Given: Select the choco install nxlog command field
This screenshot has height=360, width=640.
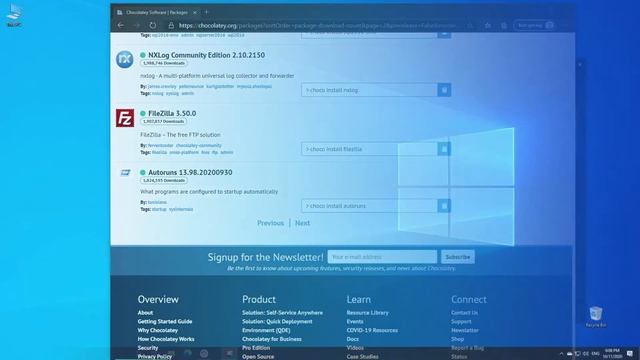Looking at the screenshot, I should click(x=369, y=90).
